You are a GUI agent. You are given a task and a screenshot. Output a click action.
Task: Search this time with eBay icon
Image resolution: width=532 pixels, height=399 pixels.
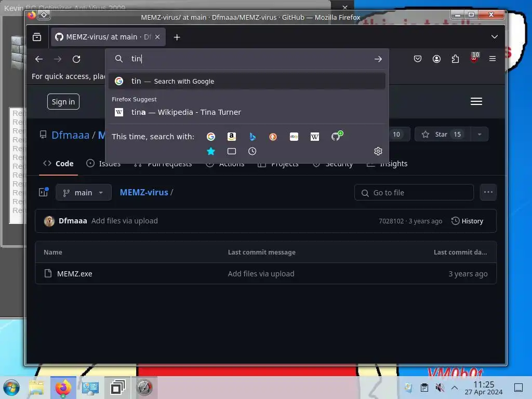point(294,137)
